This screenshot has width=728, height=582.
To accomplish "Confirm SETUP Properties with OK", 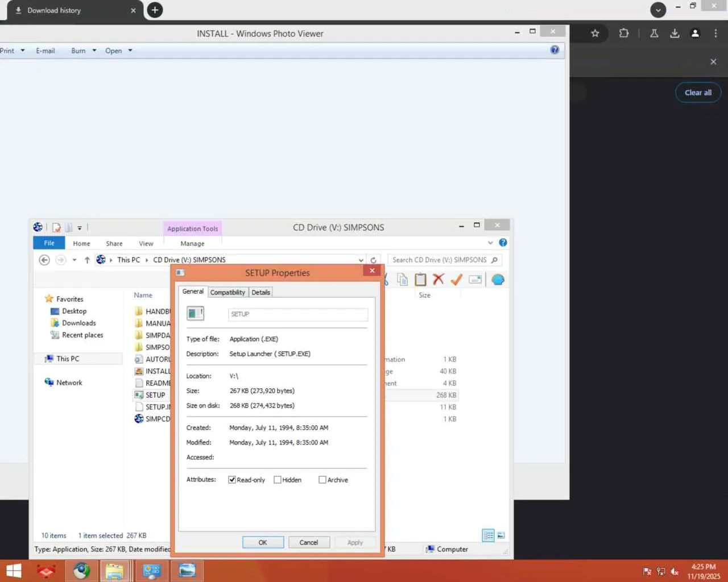I will (263, 542).
